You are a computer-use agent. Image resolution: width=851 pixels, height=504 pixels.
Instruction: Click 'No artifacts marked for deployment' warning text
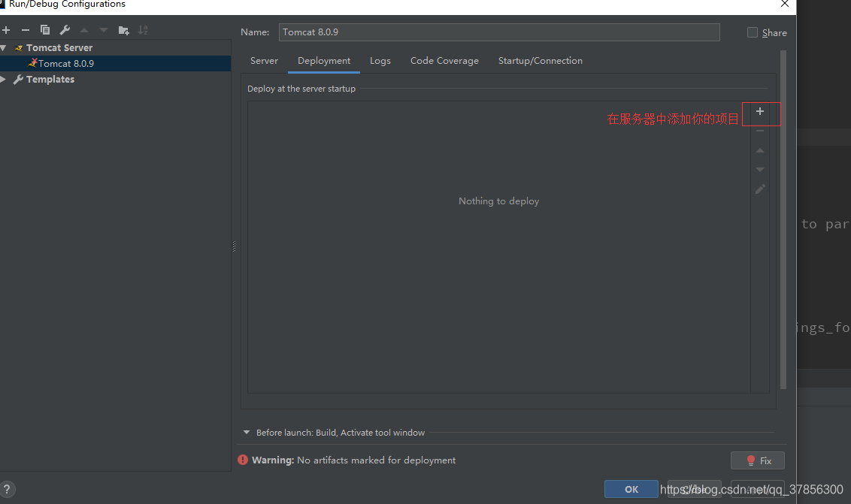tap(376, 460)
